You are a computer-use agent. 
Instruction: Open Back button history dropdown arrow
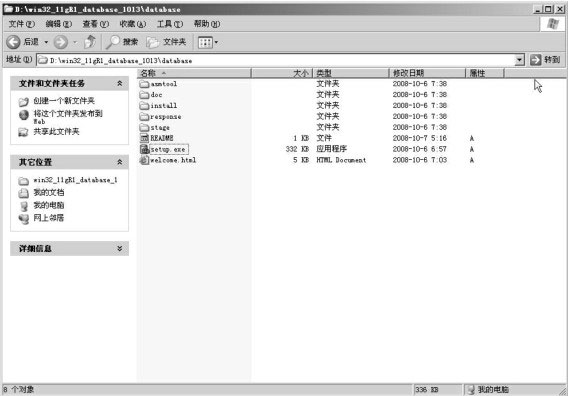(x=46, y=42)
